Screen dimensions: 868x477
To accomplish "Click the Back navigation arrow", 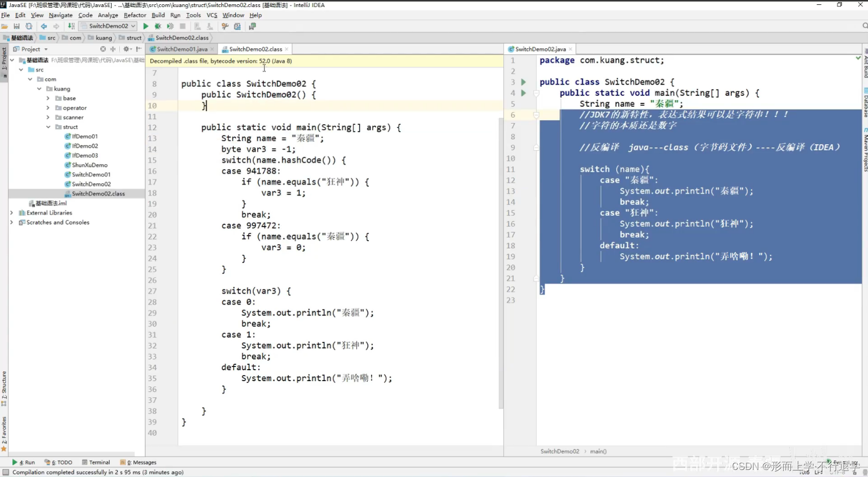I will point(44,26).
